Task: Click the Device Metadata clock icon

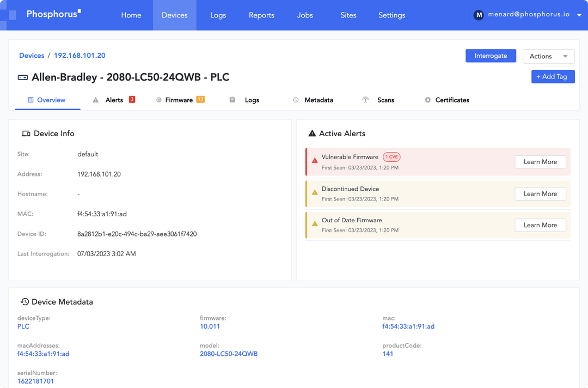Action: click(x=24, y=301)
